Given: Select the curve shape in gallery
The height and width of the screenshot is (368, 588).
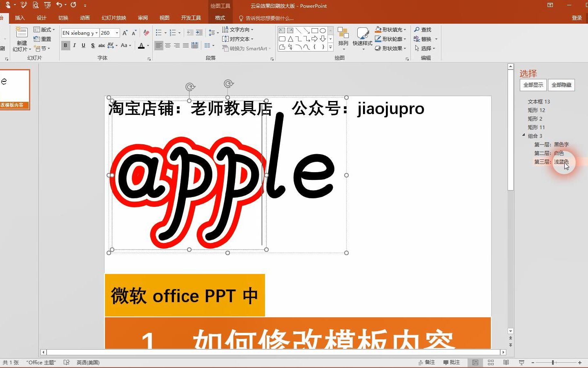Looking at the screenshot, I should [x=306, y=47].
